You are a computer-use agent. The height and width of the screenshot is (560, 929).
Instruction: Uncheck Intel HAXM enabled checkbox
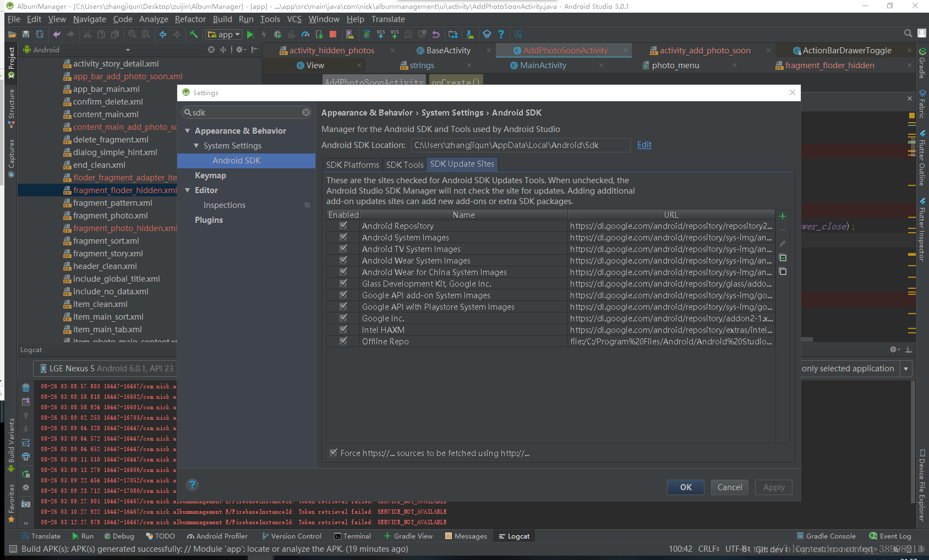(x=343, y=330)
